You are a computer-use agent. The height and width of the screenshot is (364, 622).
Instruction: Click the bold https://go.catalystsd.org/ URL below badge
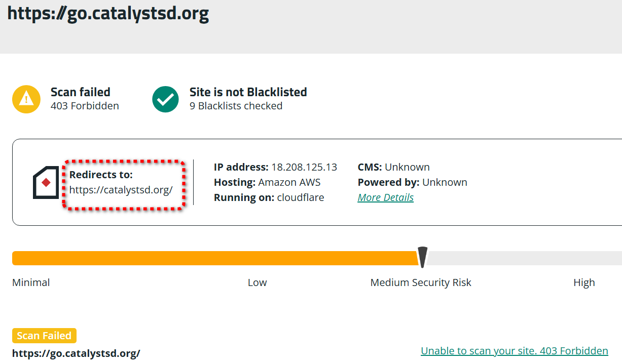[76, 353]
